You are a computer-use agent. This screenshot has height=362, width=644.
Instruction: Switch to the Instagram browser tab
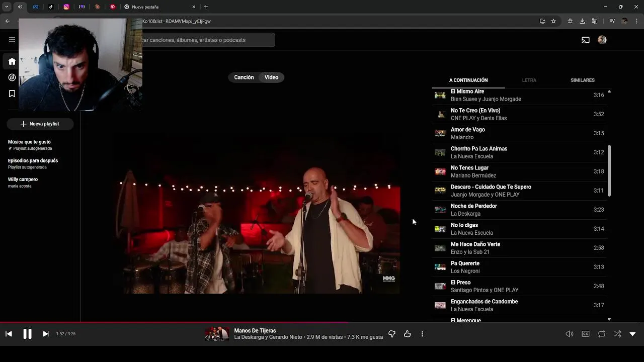66,7
